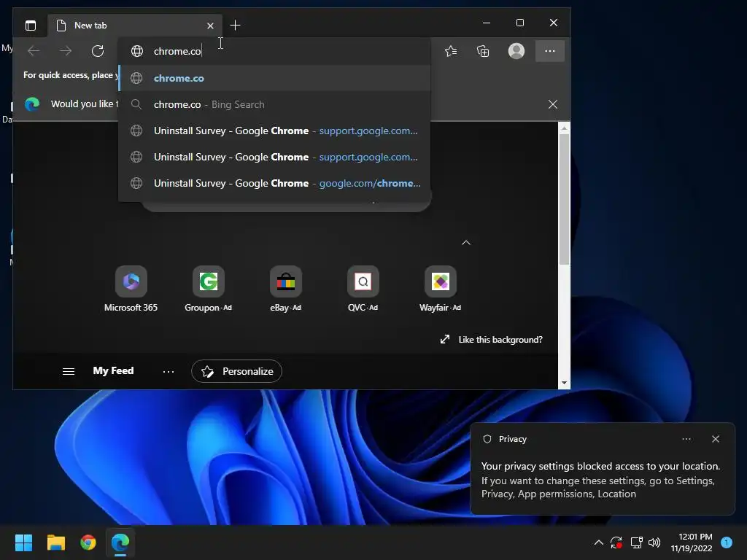Dismiss the Would you like notification bar
This screenshot has width=747, height=560.
pos(553,104)
